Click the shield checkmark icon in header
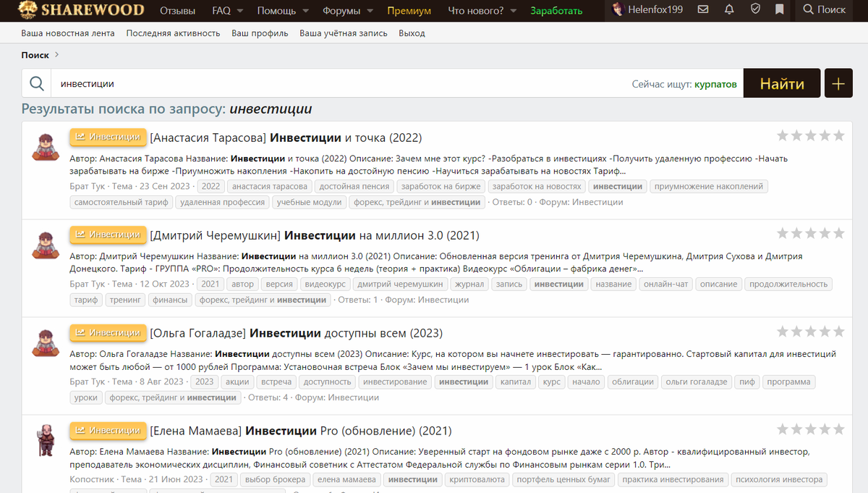The image size is (868, 493). click(755, 10)
